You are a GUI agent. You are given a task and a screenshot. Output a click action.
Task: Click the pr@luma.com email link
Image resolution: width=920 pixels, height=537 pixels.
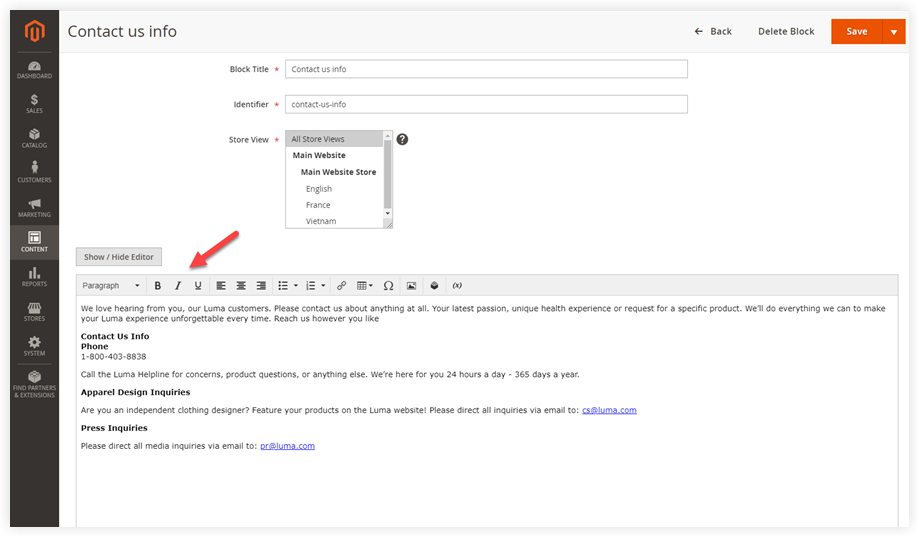tap(288, 446)
